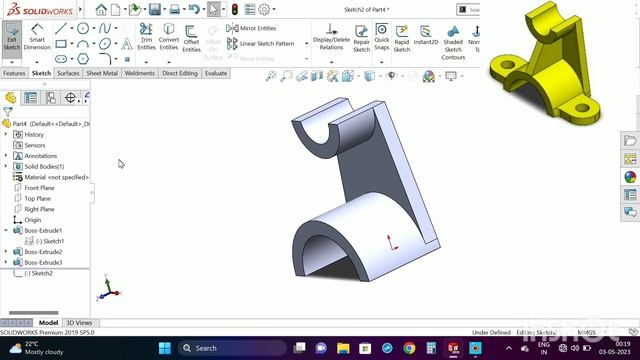Select the Sketch Fillet tool
The width and height of the screenshot is (640, 360).
pos(105,59)
